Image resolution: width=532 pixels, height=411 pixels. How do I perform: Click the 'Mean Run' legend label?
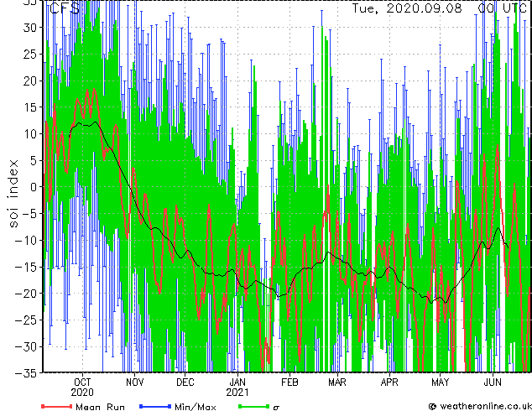100,407
